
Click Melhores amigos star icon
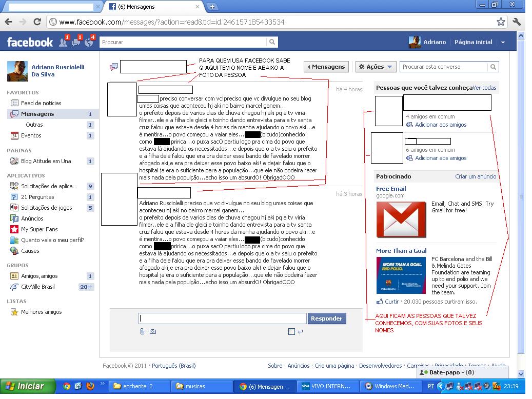(x=14, y=312)
